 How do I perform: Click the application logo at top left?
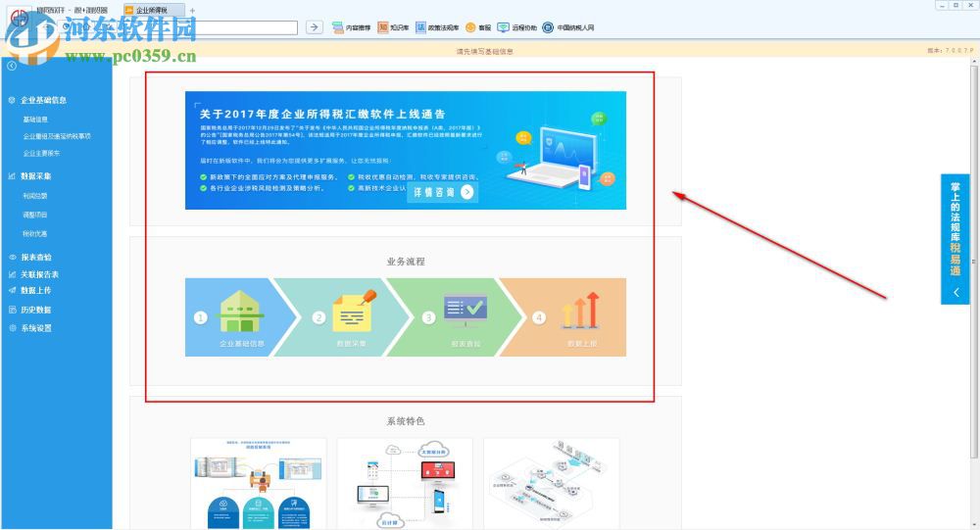pyautogui.click(x=19, y=18)
